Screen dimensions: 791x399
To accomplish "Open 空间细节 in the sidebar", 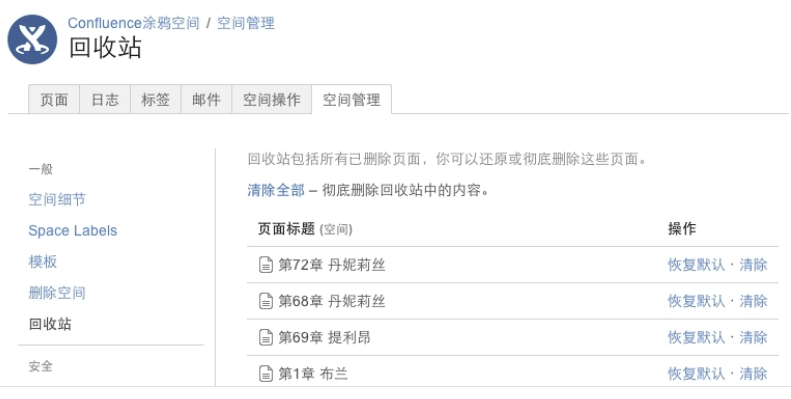I will [57, 199].
